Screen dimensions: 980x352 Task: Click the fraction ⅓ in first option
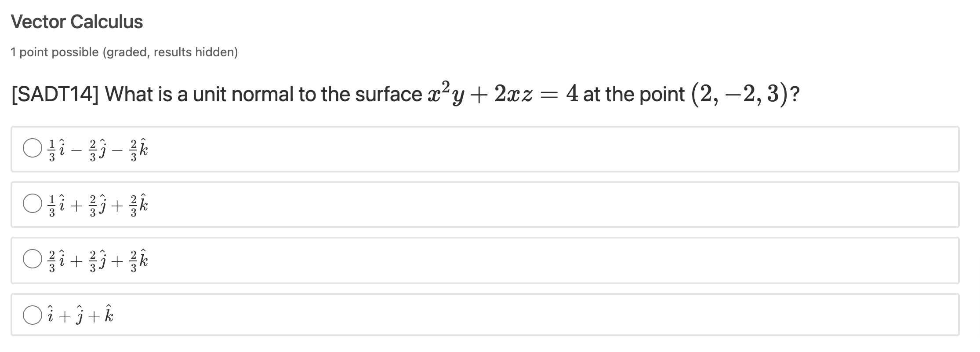tap(52, 148)
